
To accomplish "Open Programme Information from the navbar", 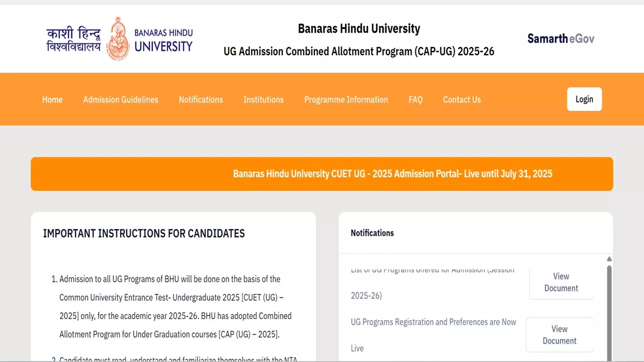I will tap(346, 100).
